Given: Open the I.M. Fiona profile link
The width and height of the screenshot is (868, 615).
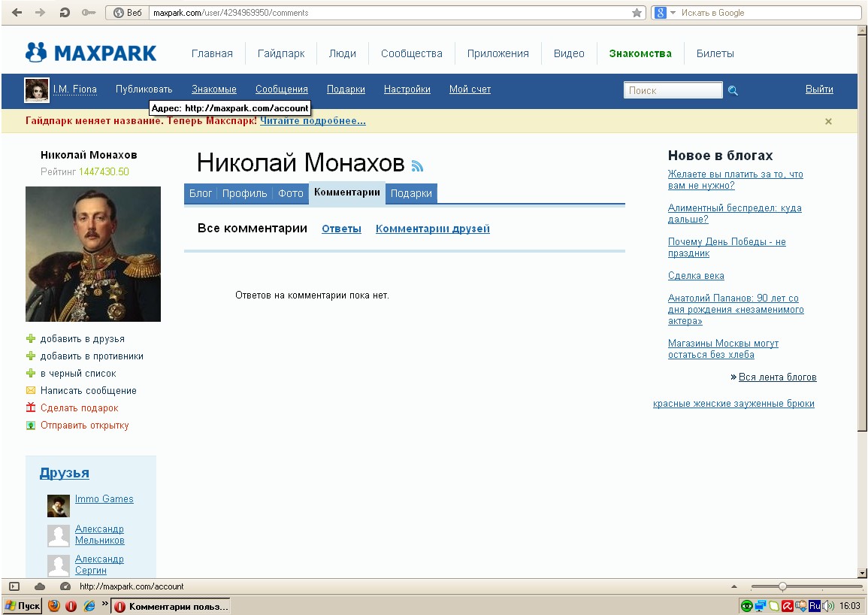Looking at the screenshot, I should (74, 89).
